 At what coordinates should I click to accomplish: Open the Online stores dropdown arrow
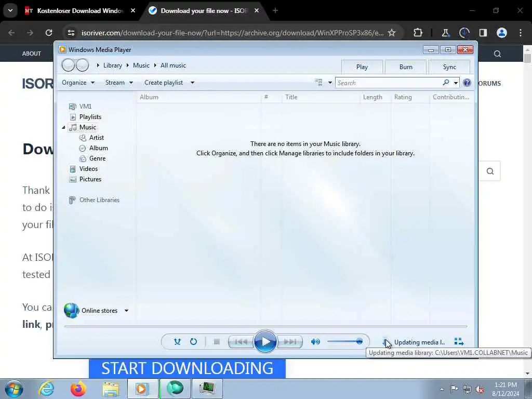click(126, 311)
